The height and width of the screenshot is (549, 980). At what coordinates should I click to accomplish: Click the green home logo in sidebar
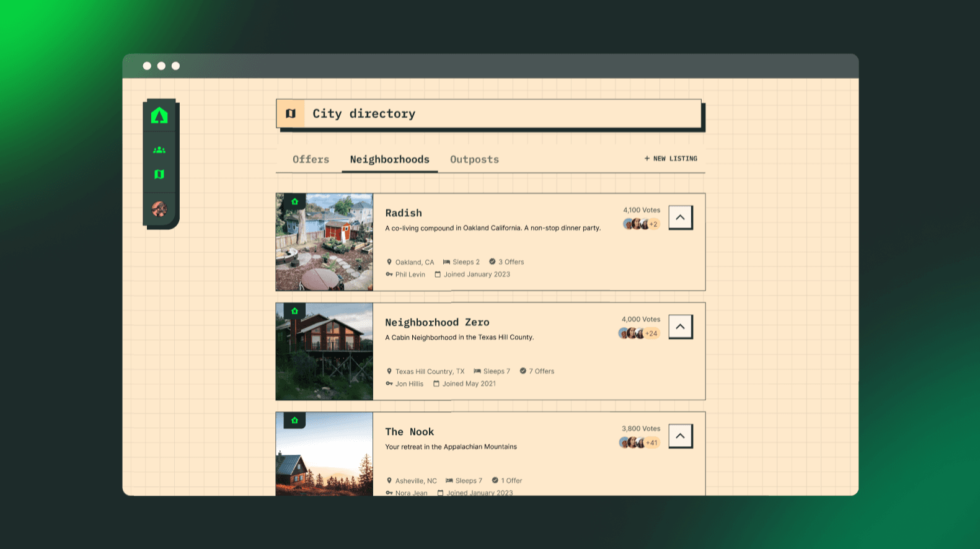coord(159,115)
